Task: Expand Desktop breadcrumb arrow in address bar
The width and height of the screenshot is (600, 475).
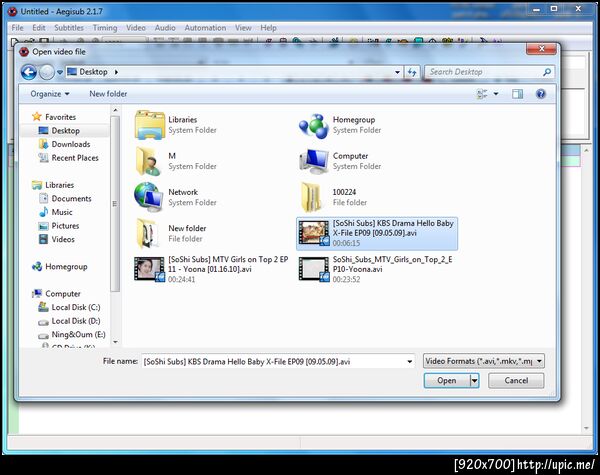Action: (116, 72)
